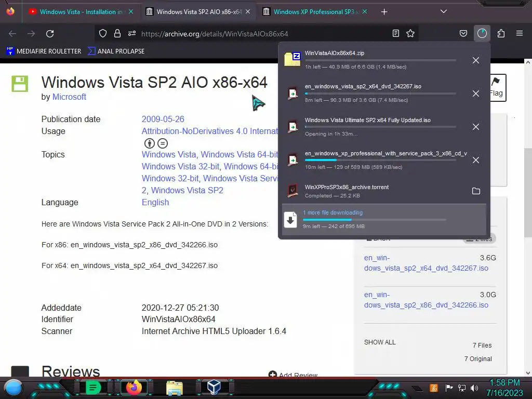
Task: Click SHOW ALL files link
Action: (x=380, y=342)
